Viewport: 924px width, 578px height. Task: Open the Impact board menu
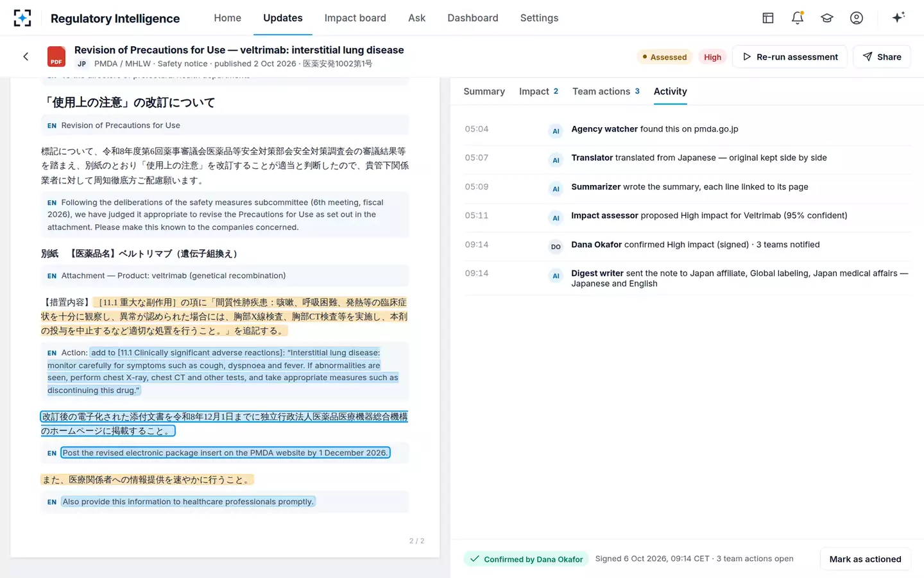point(355,18)
